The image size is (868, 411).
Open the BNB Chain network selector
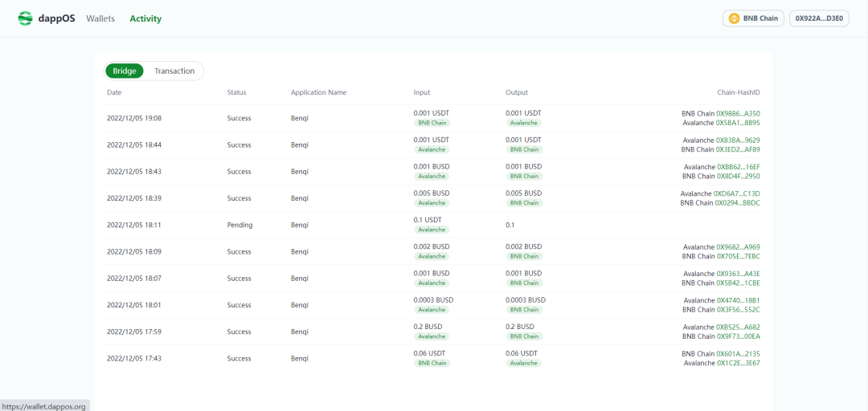pos(753,18)
